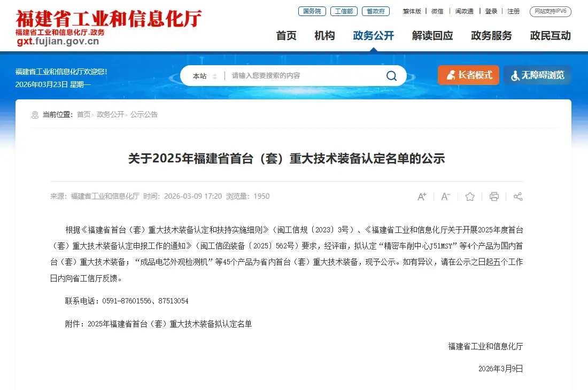Click the 工信部 link button
588x390 pixels.
pyautogui.click(x=344, y=11)
